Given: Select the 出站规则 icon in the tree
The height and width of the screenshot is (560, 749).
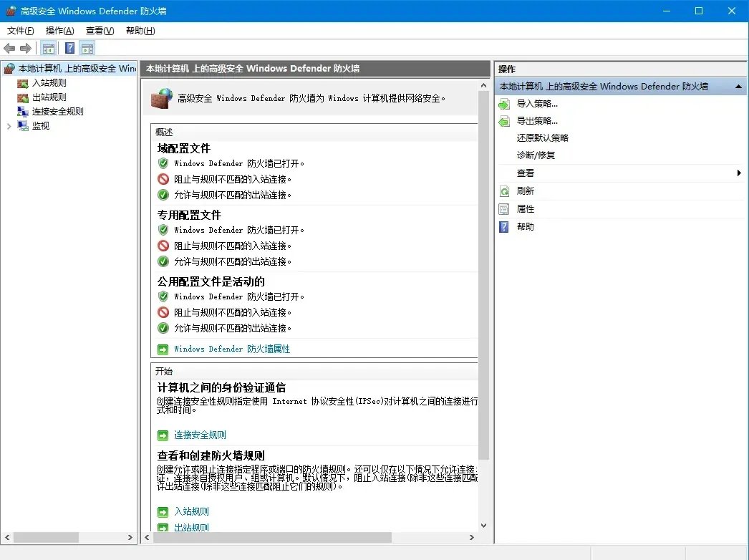Looking at the screenshot, I should tap(23, 97).
